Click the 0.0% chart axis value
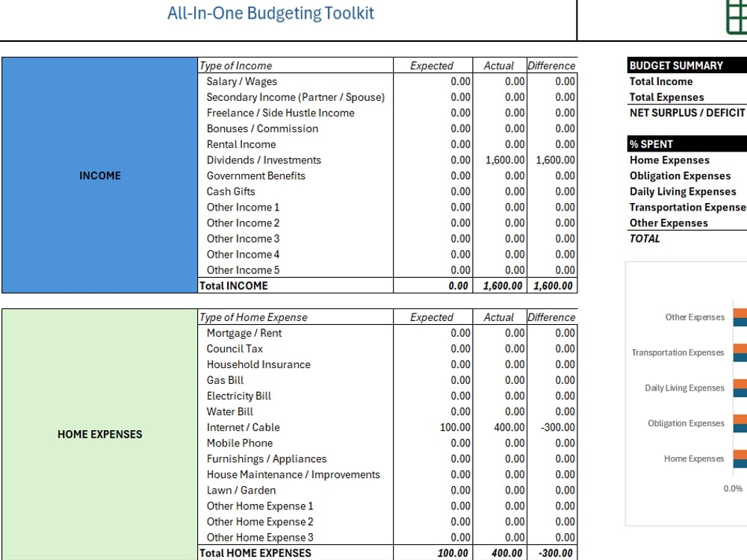 pos(733,488)
